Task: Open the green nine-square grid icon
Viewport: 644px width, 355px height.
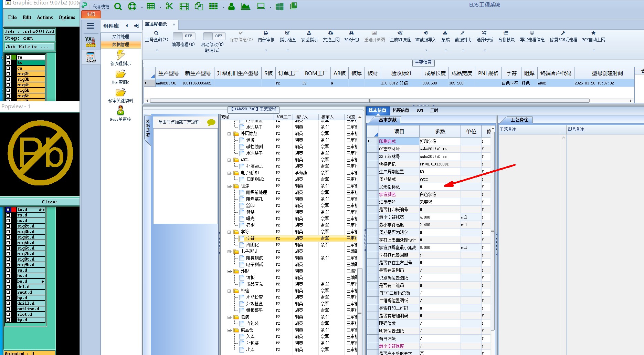Action: (x=213, y=6)
